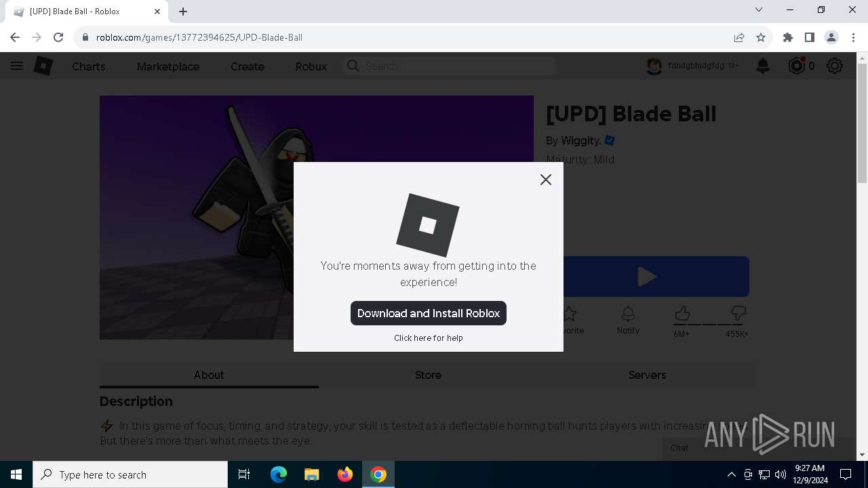
Task: Open a new browser tab
Action: (183, 12)
